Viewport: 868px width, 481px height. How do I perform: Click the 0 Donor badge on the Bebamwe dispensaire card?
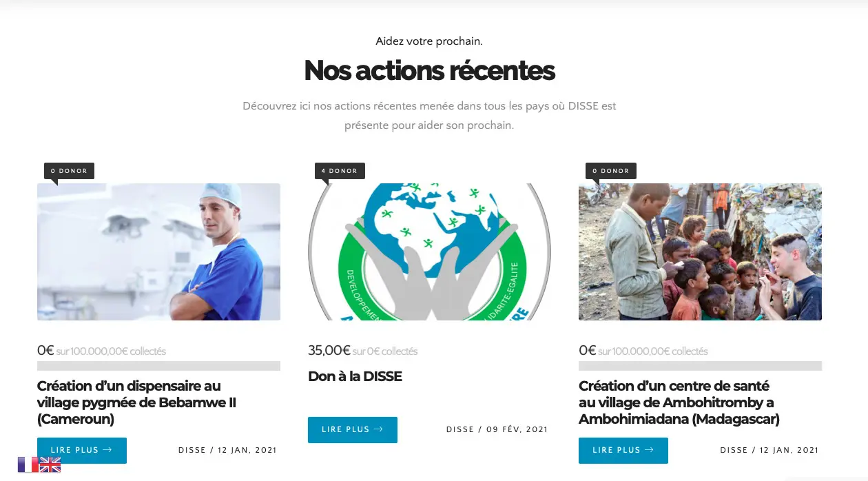coord(69,171)
